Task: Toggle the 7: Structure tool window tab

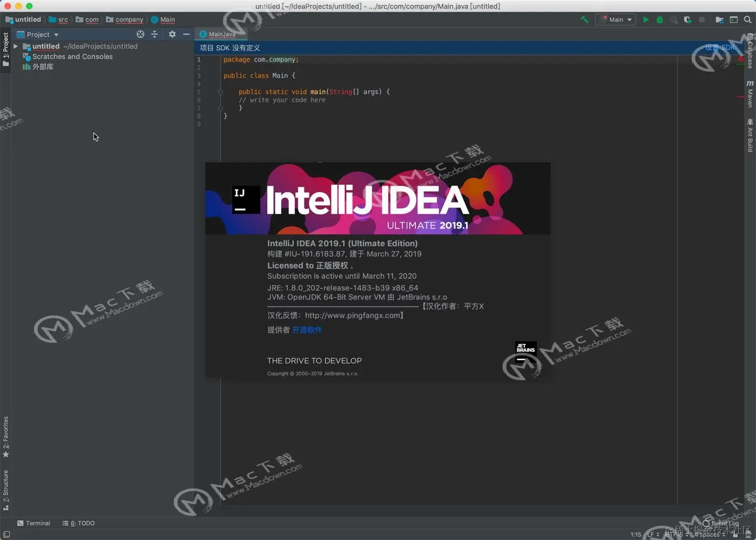Action: coord(6,490)
